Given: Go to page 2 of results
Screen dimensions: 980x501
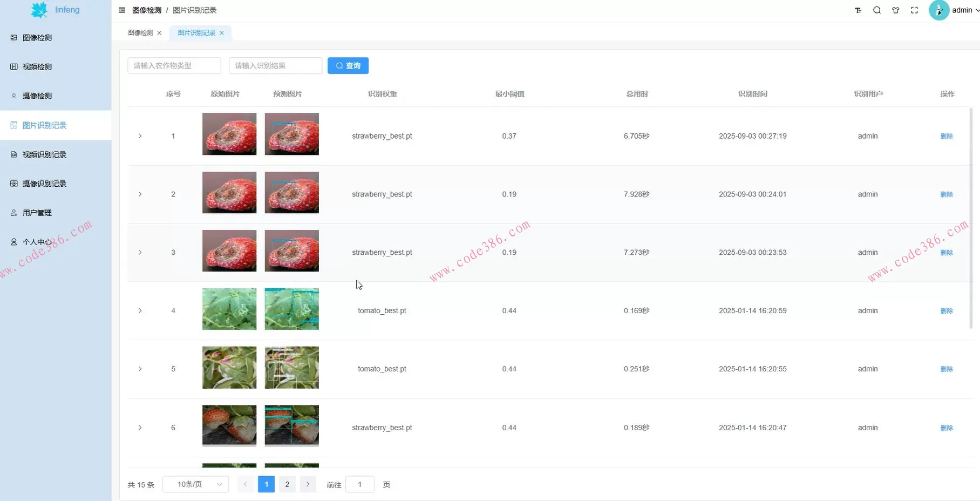Looking at the screenshot, I should pyautogui.click(x=287, y=484).
